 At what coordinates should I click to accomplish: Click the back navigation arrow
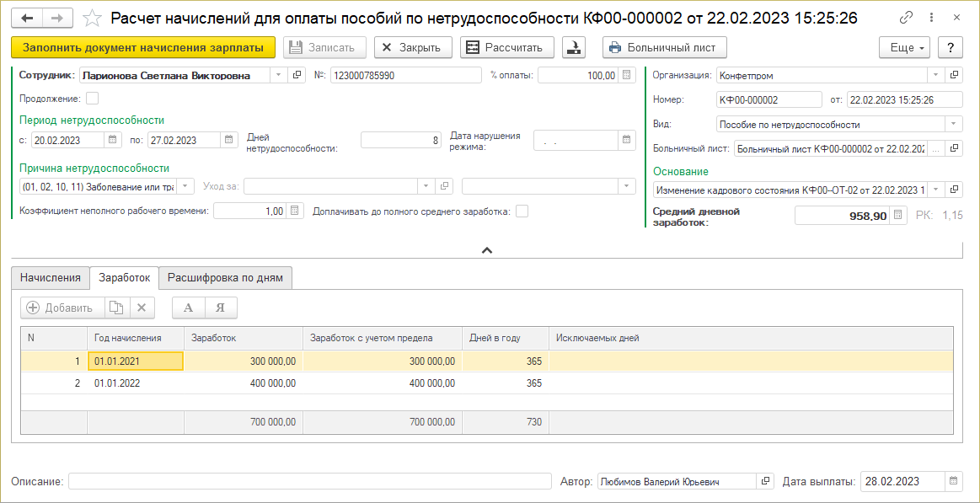coord(29,18)
